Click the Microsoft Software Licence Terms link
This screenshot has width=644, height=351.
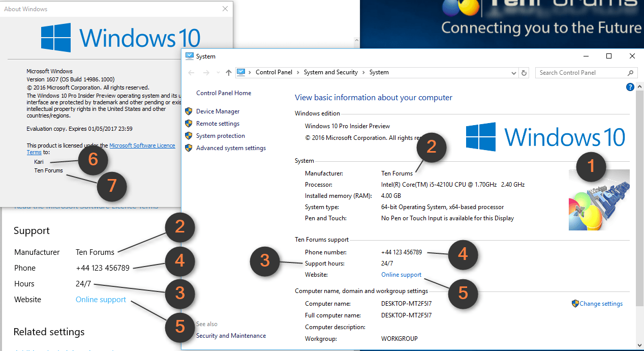pos(142,145)
